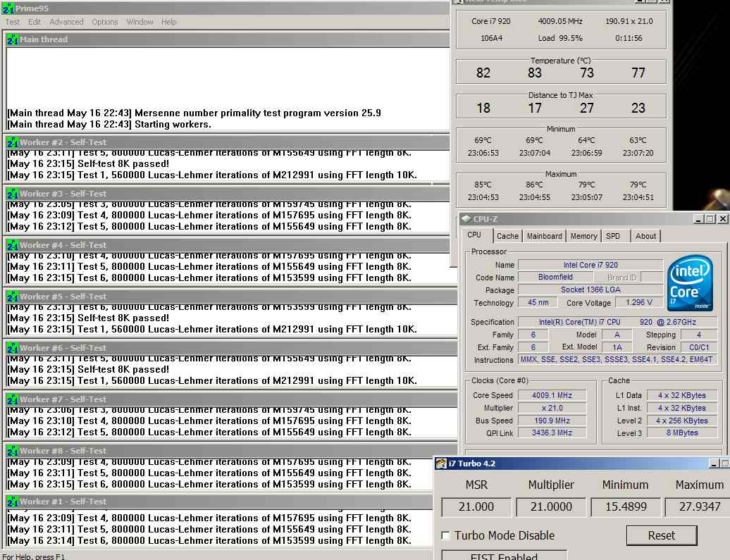The image size is (730, 560).
Task: Click the Multiplier value field 21.0000
Action: coord(551,507)
